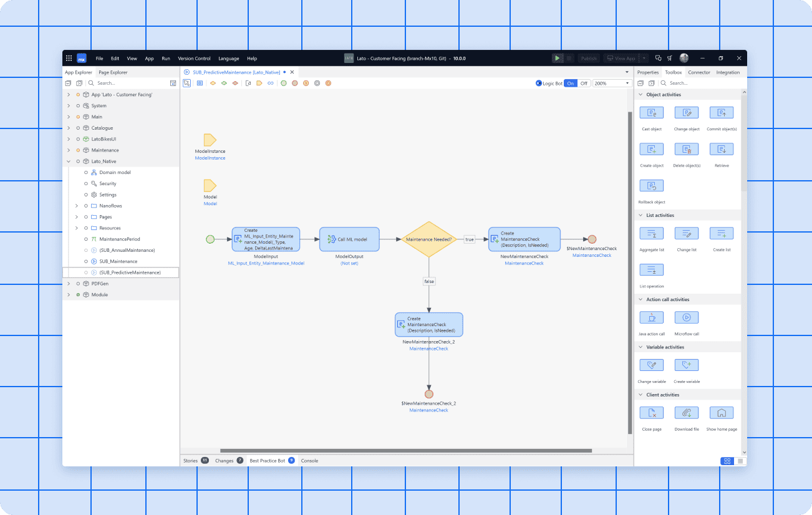Open the app switcher grid icon
Viewport: 812px width, 515px height.
(69, 58)
